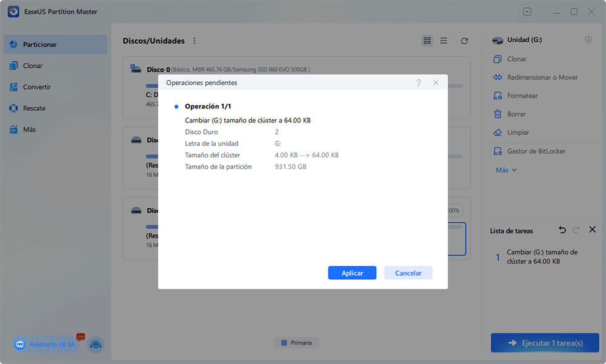
Task: Switch to grid view of disks
Action: point(427,41)
